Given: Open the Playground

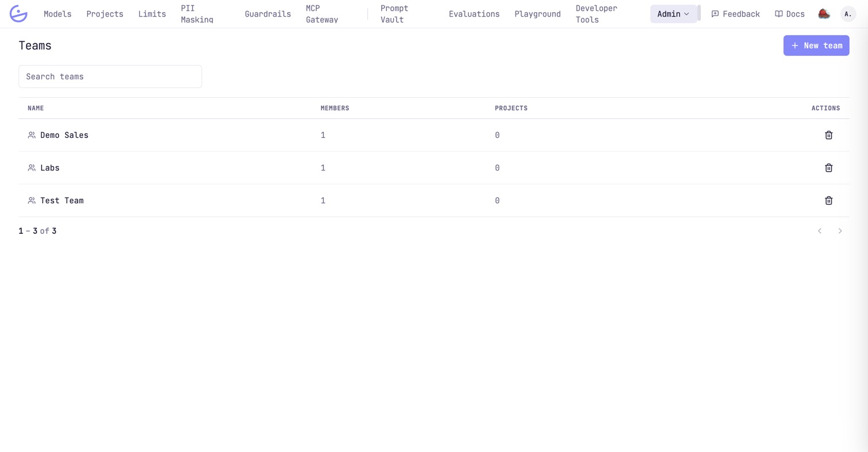Looking at the screenshot, I should click(x=537, y=14).
